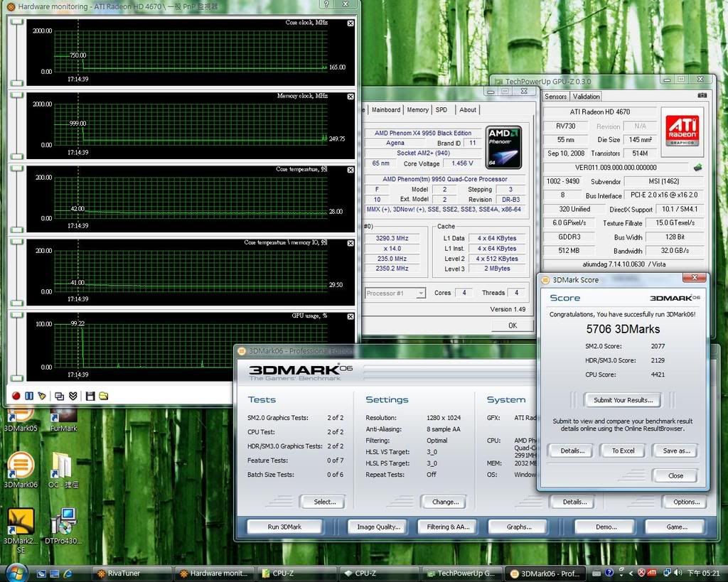Image resolution: width=728 pixels, height=582 pixels.
Task: Expand the Processor #1 selection dropdown
Action: point(421,293)
